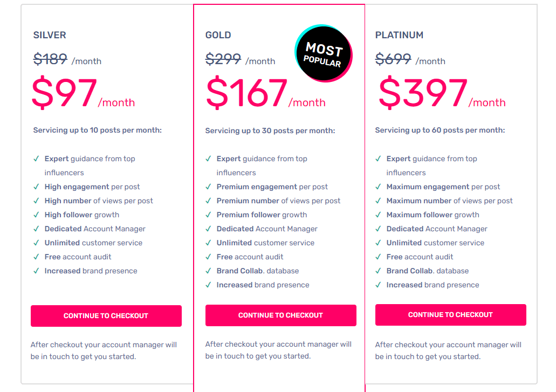Click the crossed-out $699 Platinum price
556x392 pixels.
coord(393,59)
